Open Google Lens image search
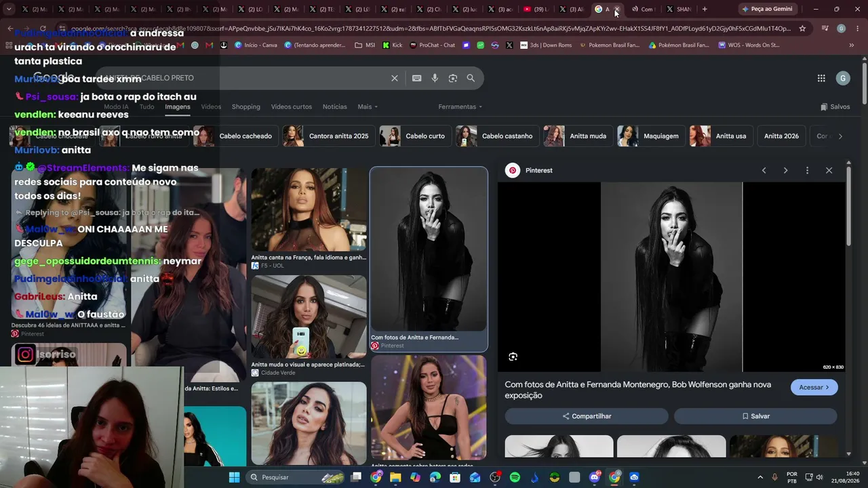The width and height of the screenshot is (868, 488). pyautogui.click(x=453, y=78)
